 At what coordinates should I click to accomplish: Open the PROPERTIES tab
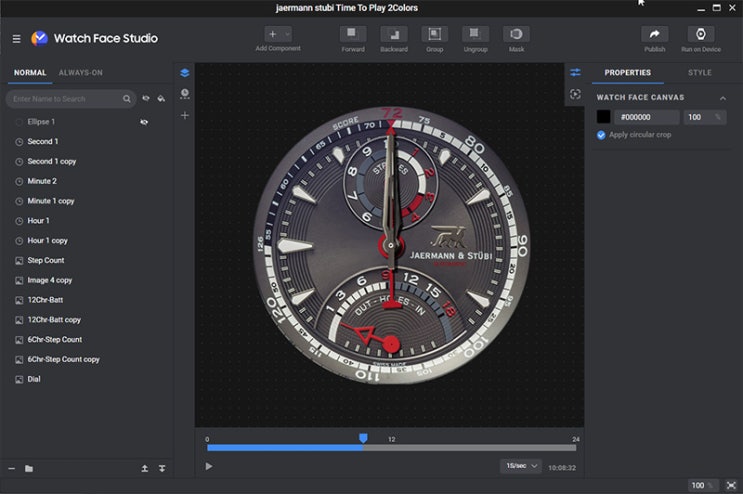point(627,72)
